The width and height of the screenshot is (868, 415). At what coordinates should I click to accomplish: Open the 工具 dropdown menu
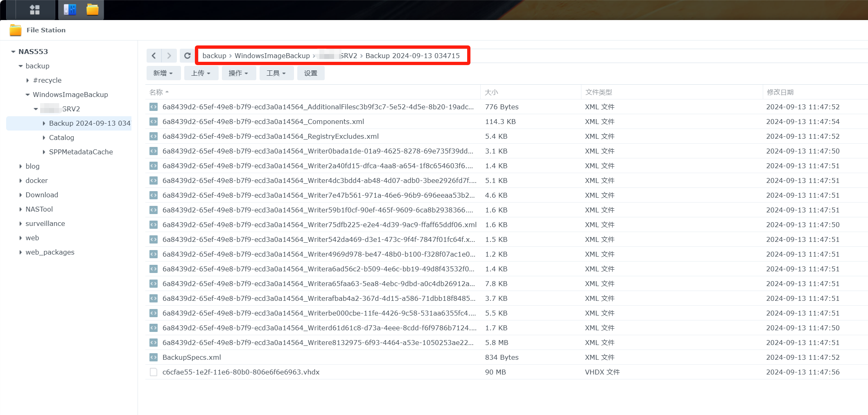tap(276, 73)
